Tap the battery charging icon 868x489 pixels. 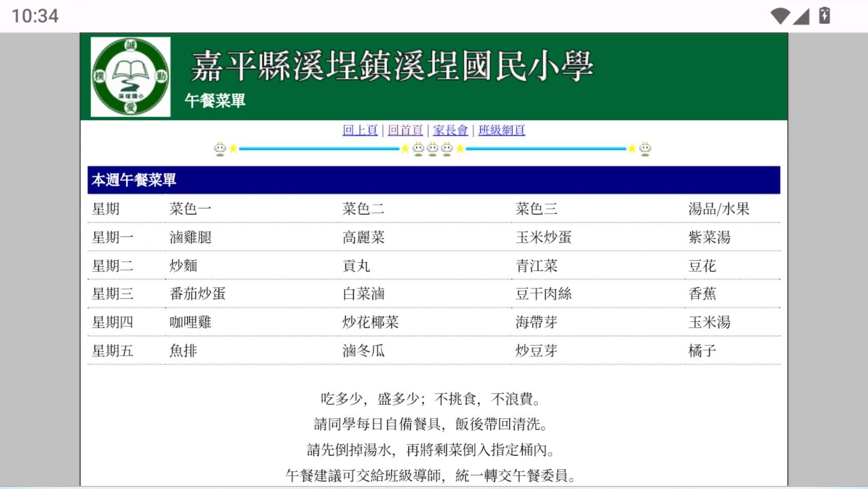[x=824, y=15]
